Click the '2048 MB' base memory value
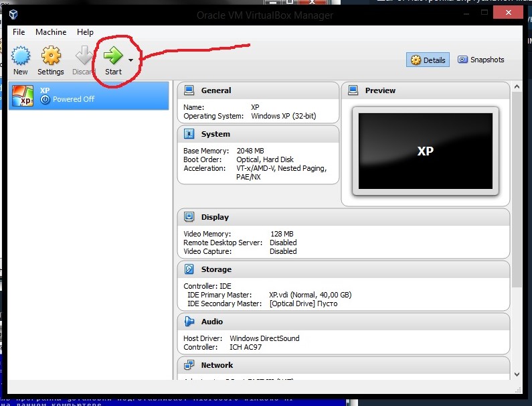 pyautogui.click(x=250, y=151)
